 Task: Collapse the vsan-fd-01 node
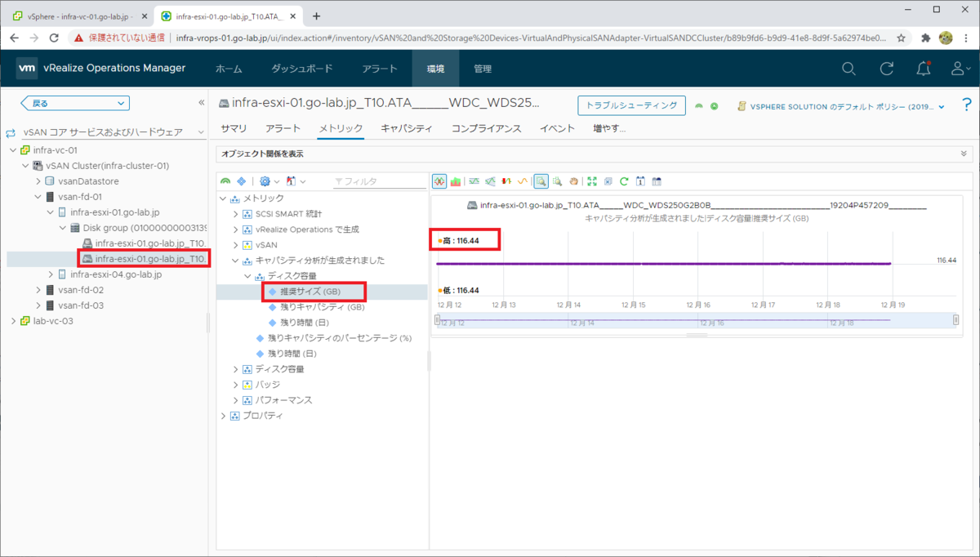(x=38, y=196)
